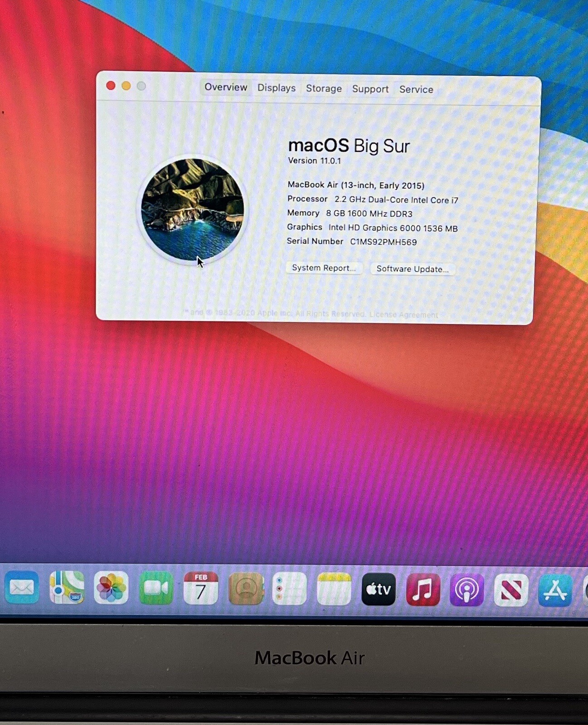This screenshot has height=725, width=588.
Task: Open the News app in the Dock
Action: coord(511,590)
